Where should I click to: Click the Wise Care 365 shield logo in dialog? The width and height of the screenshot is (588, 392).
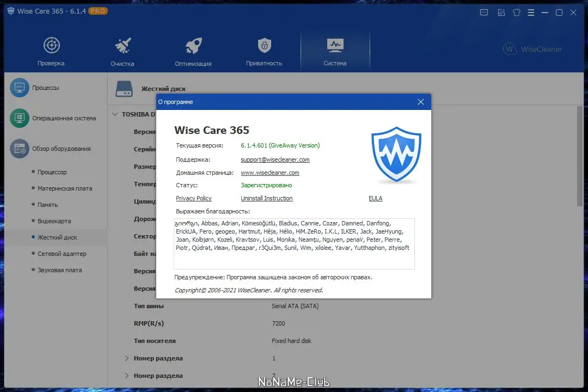click(x=396, y=154)
